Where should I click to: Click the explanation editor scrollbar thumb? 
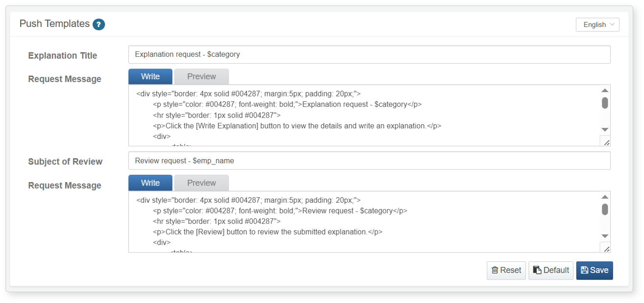pos(605,103)
